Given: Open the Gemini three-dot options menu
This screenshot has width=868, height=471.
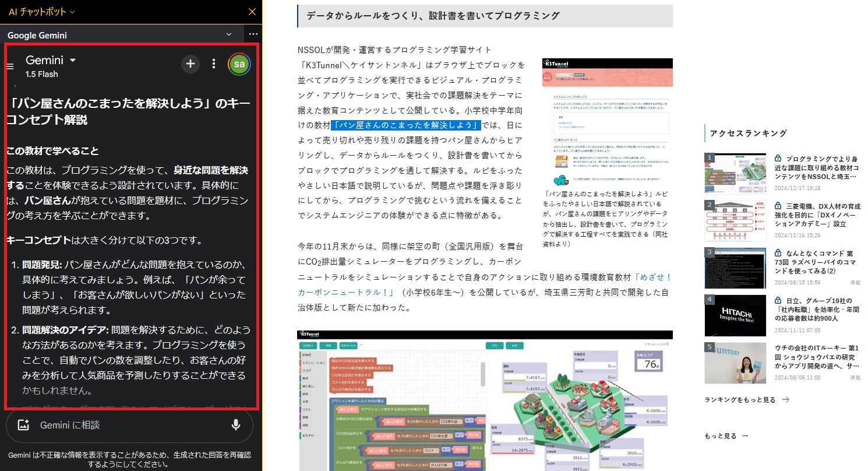Looking at the screenshot, I should point(214,64).
